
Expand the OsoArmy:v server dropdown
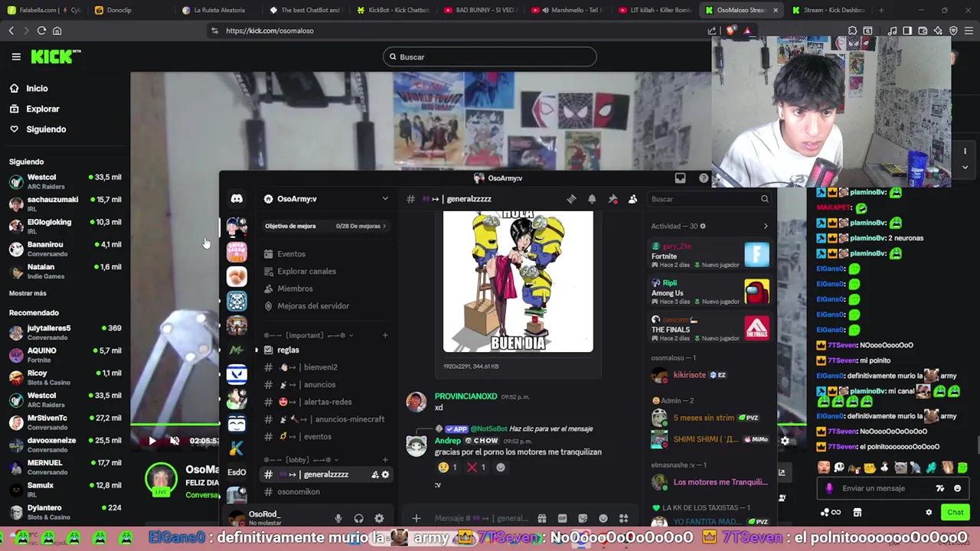(x=385, y=199)
